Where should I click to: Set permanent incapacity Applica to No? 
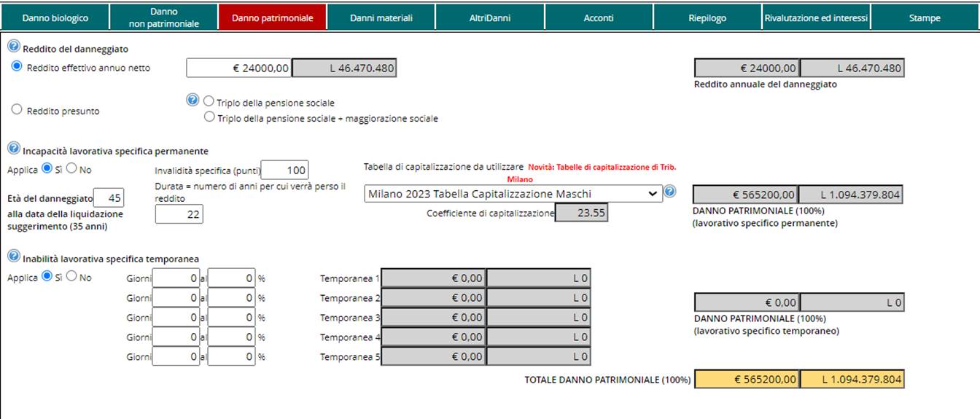tap(71, 168)
